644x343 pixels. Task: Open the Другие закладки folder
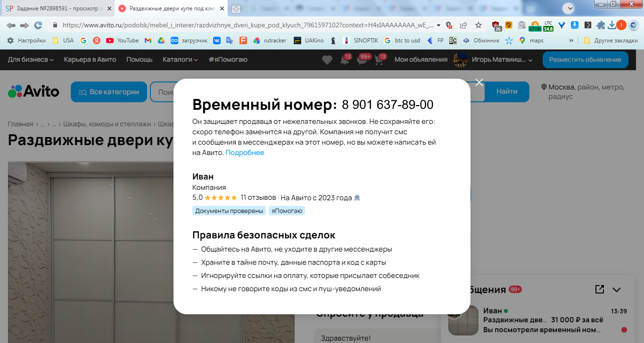point(611,41)
